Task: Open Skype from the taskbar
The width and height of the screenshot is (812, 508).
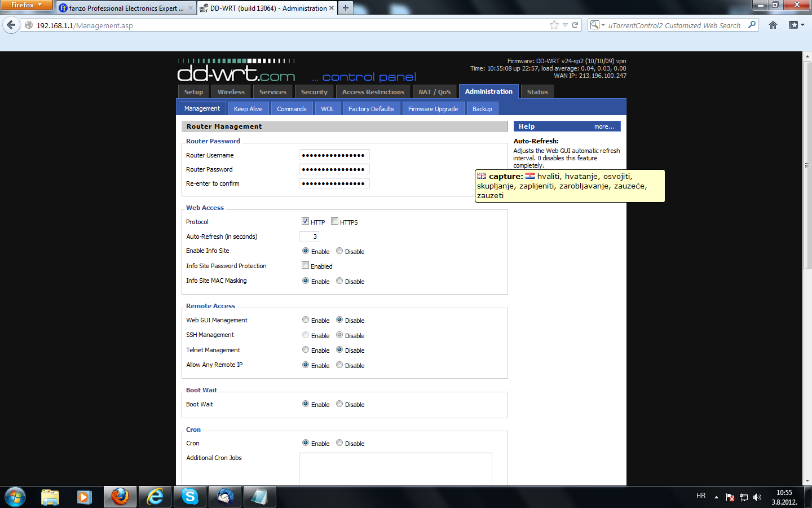Action: pos(190,497)
